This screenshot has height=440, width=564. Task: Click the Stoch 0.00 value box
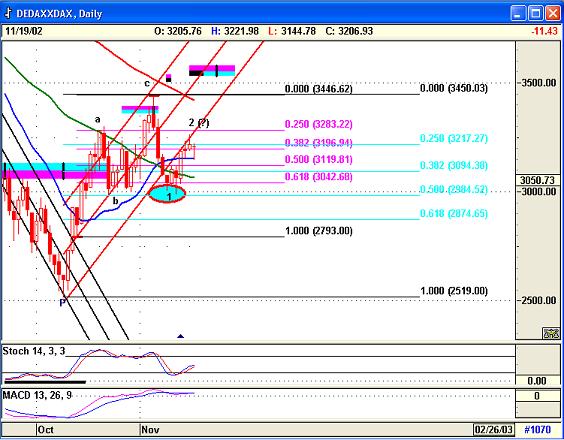538,381
